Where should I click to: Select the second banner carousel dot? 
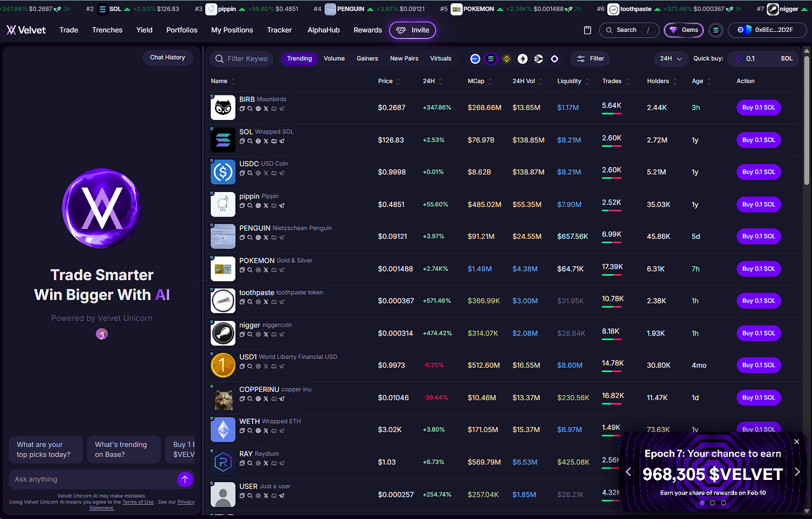click(x=712, y=503)
